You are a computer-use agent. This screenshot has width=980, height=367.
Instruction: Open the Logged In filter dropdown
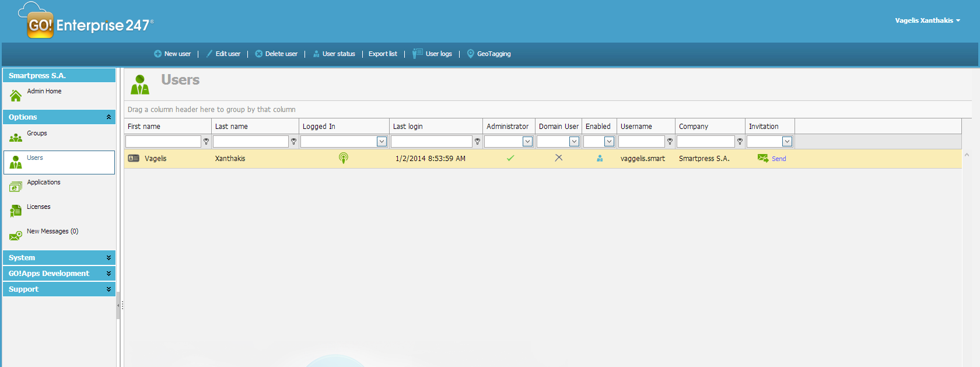click(x=381, y=141)
